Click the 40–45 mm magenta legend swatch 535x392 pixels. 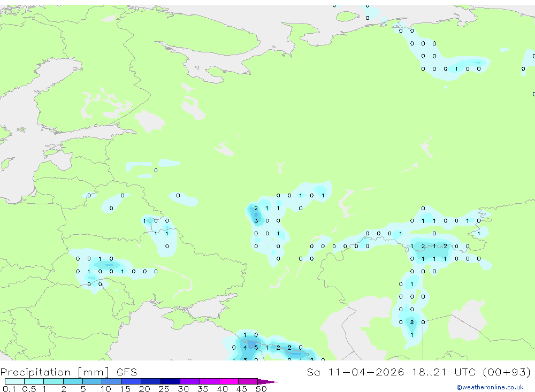228,381
